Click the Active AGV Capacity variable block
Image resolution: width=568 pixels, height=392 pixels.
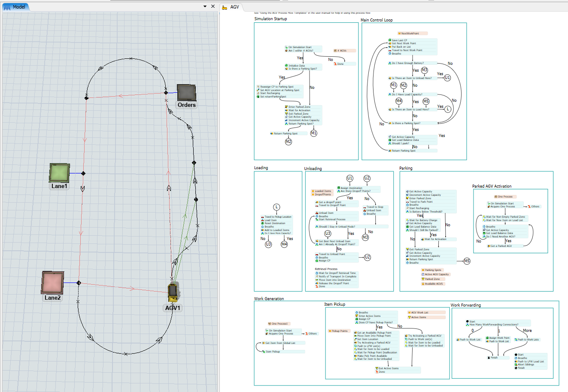pyautogui.click(x=437, y=274)
